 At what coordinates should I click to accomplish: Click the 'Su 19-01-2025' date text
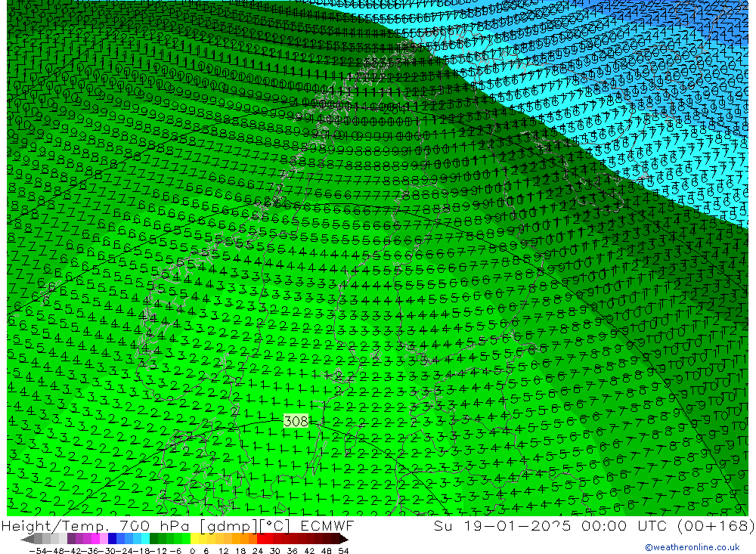pos(502,525)
